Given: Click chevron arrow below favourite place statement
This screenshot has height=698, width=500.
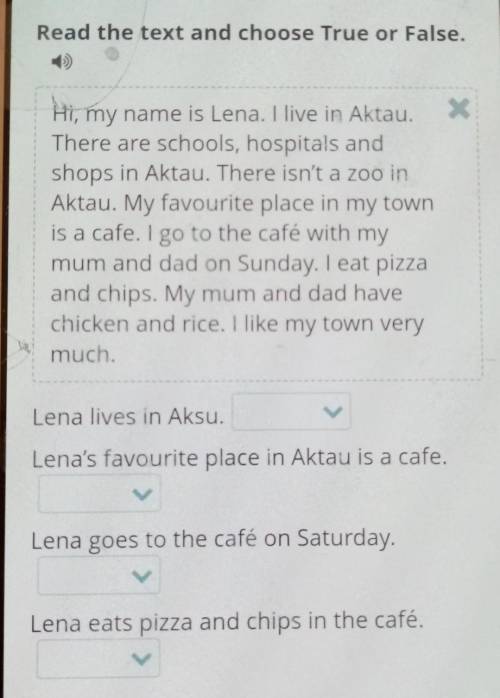Looking at the screenshot, I should coord(142,494).
